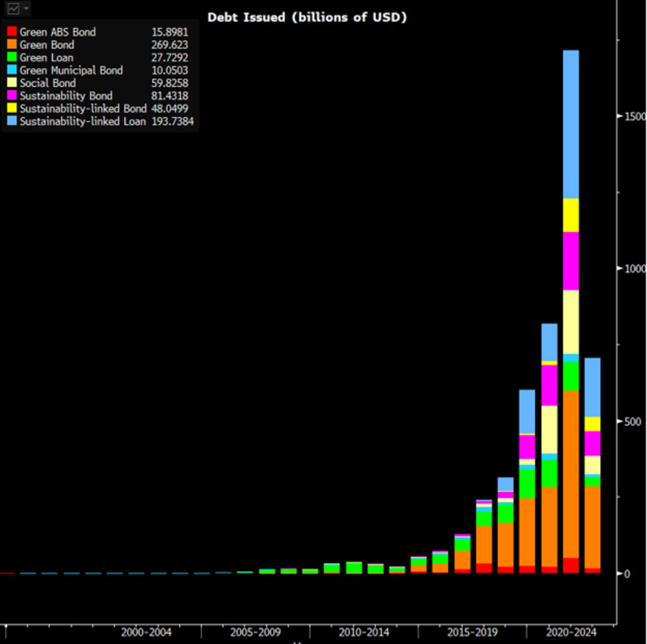647x644 pixels.
Task: Click the 2010-2014 x-axis label
Action: (x=363, y=632)
